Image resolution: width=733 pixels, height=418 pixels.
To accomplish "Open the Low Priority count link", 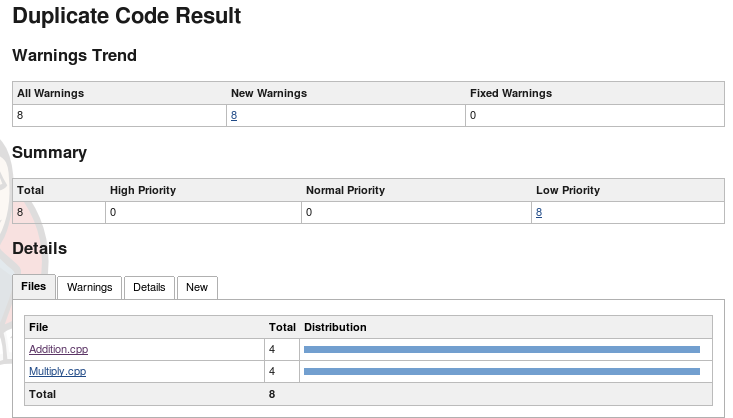I will click(x=539, y=212).
